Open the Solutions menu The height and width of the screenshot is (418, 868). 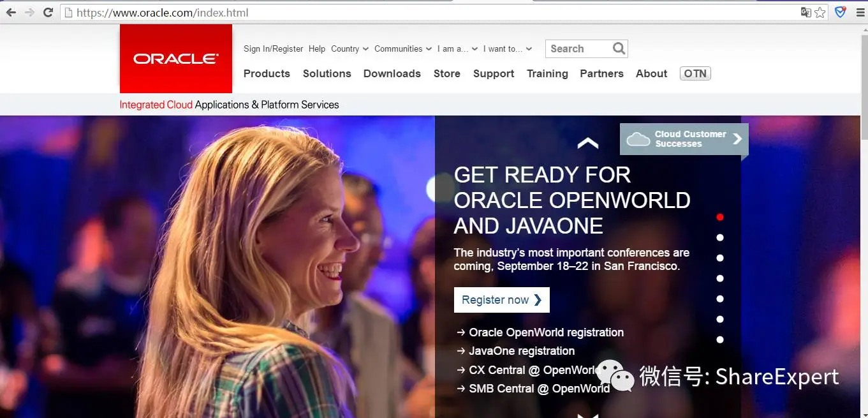point(327,73)
